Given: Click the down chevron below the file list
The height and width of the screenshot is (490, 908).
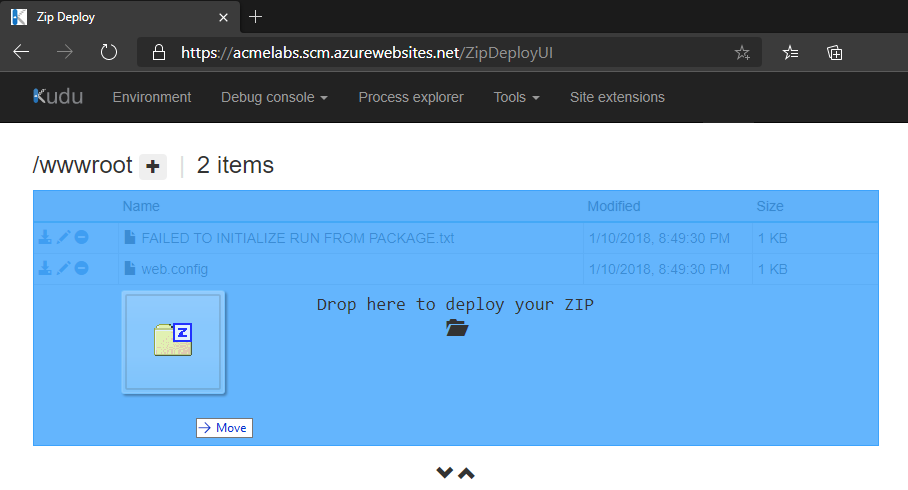Looking at the screenshot, I should [x=445, y=472].
